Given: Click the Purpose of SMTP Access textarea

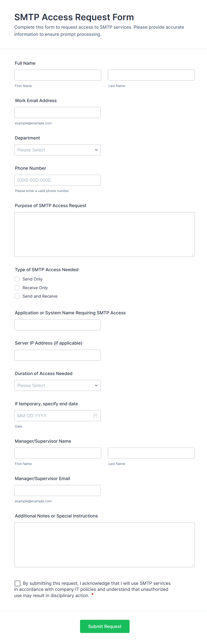Looking at the screenshot, I should point(104,234).
